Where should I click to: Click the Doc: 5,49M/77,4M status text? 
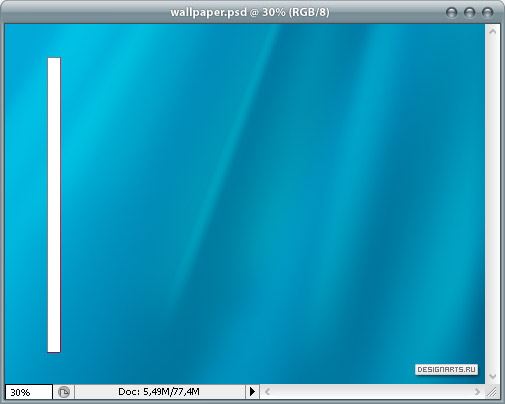159,391
